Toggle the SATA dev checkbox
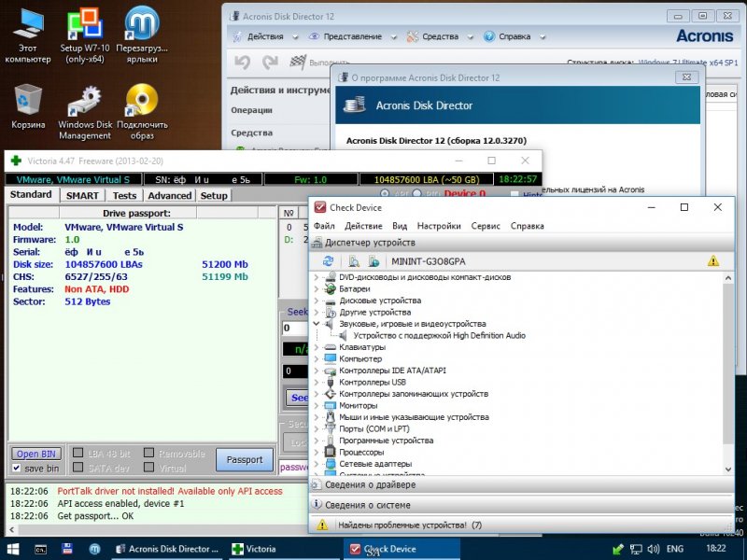The image size is (747, 560). pos(78,468)
